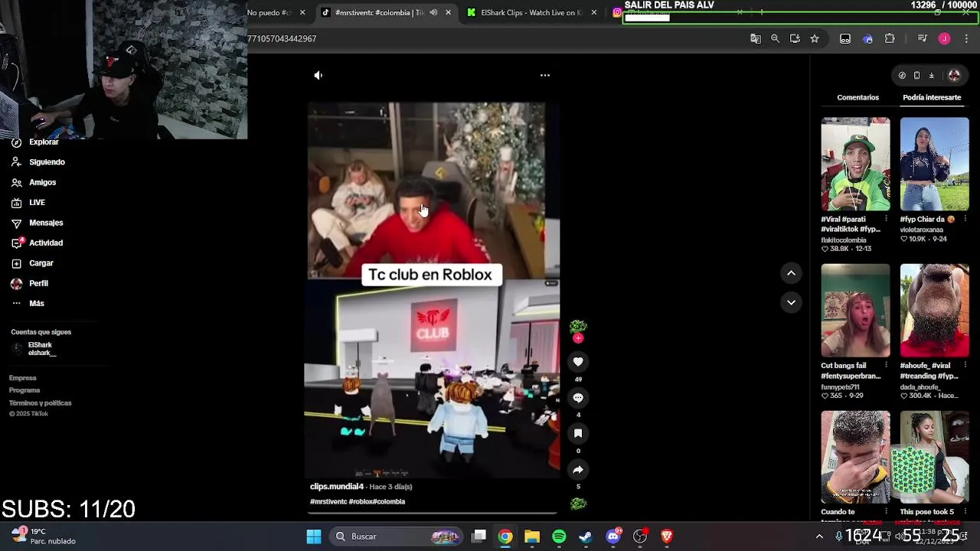Go to previous video with up chevron
Image resolution: width=980 pixels, height=551 pixels.
791,273
